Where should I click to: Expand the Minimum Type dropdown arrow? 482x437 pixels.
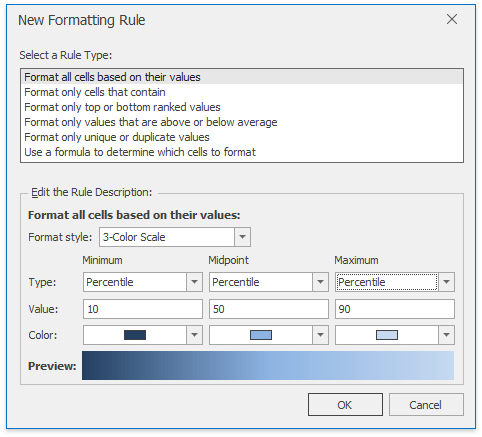pos(194,282)
